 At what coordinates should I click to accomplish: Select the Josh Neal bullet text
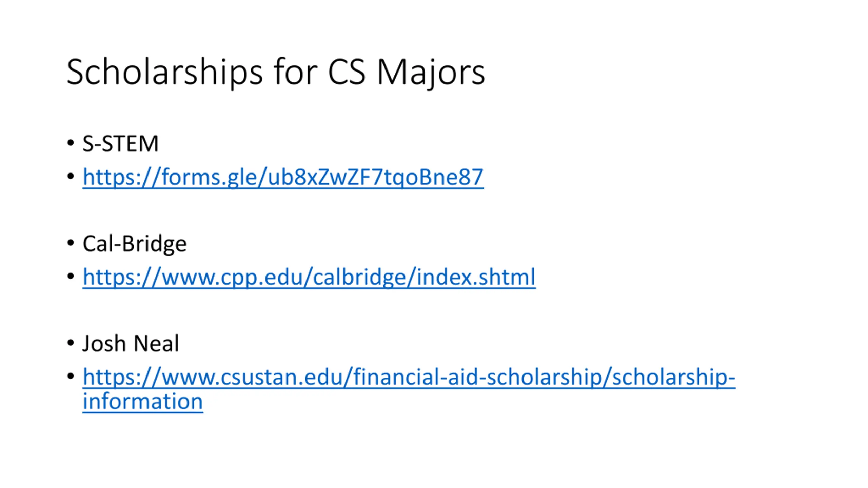(131, 343)
